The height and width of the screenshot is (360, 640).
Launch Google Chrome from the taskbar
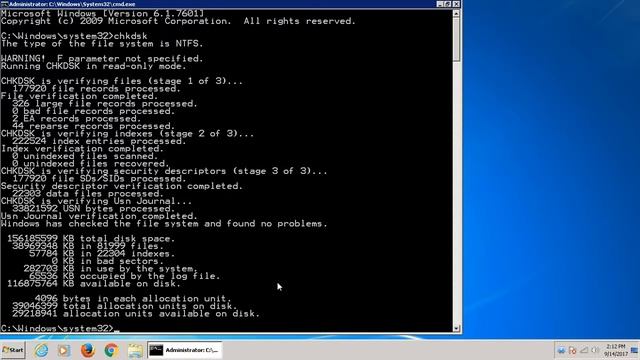[111, 350]
